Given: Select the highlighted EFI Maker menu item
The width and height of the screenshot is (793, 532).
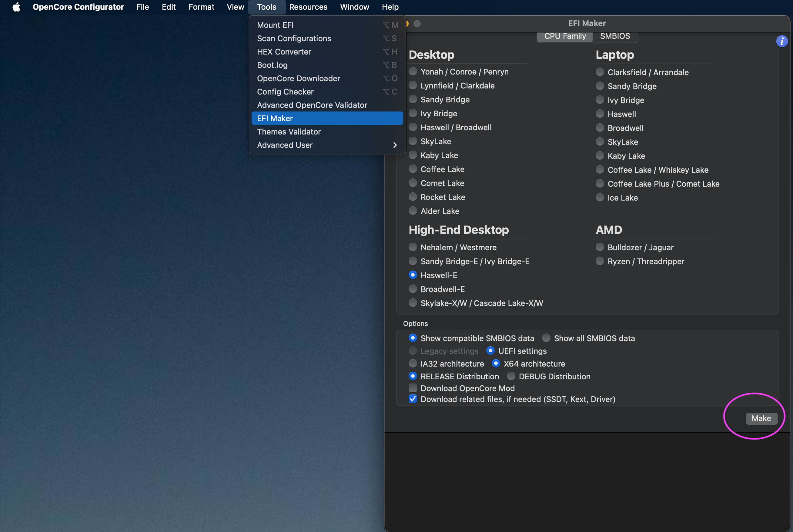Looking at the screenshot, I should point(327,118).
